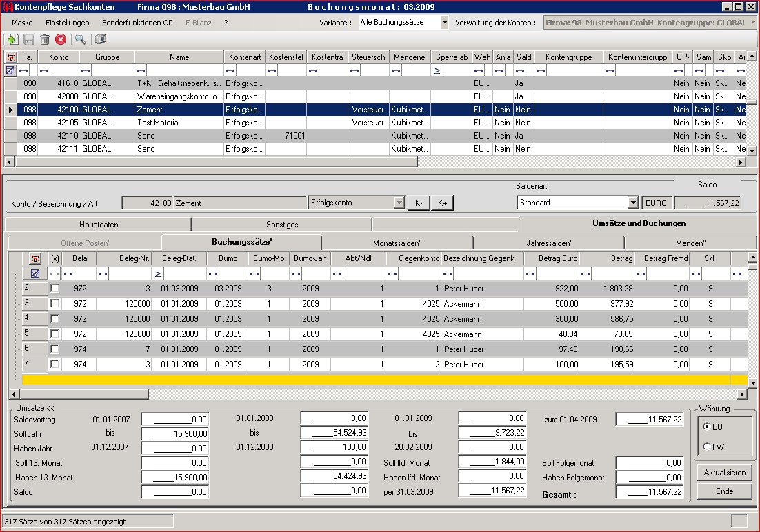The width and height of the screenshot is (760, 532).
Task: Collapse the Umsätze << section
Action: (35, 408)
